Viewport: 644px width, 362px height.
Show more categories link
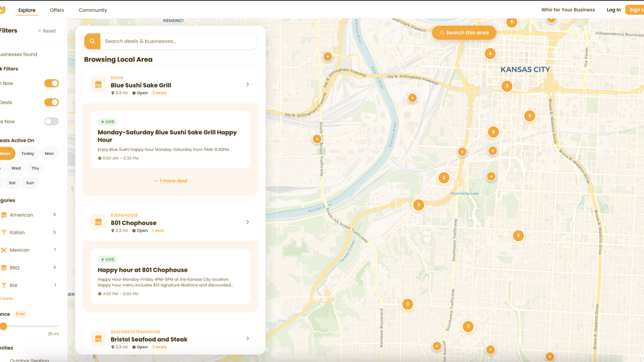[6, 298]
